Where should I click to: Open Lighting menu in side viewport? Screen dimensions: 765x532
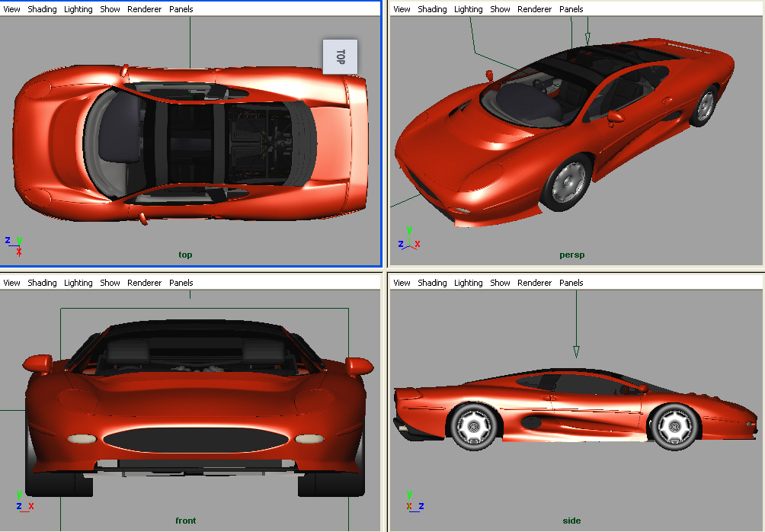pos(469,283)
